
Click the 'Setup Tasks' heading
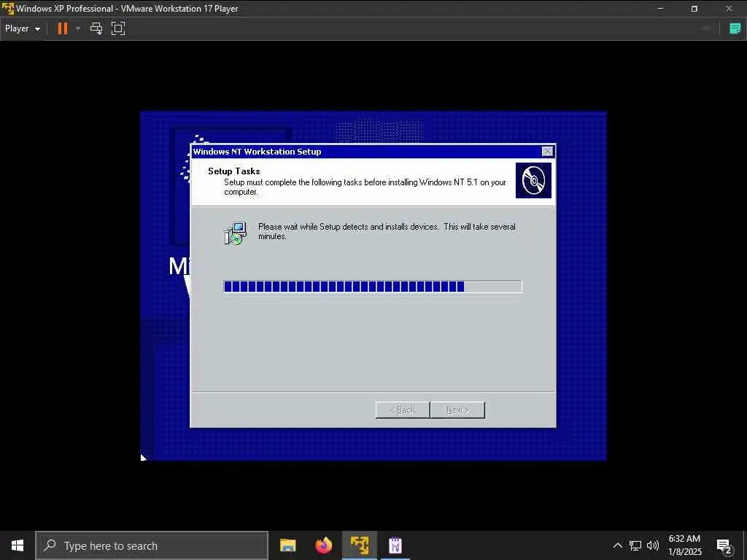click(x=234, y=171)
